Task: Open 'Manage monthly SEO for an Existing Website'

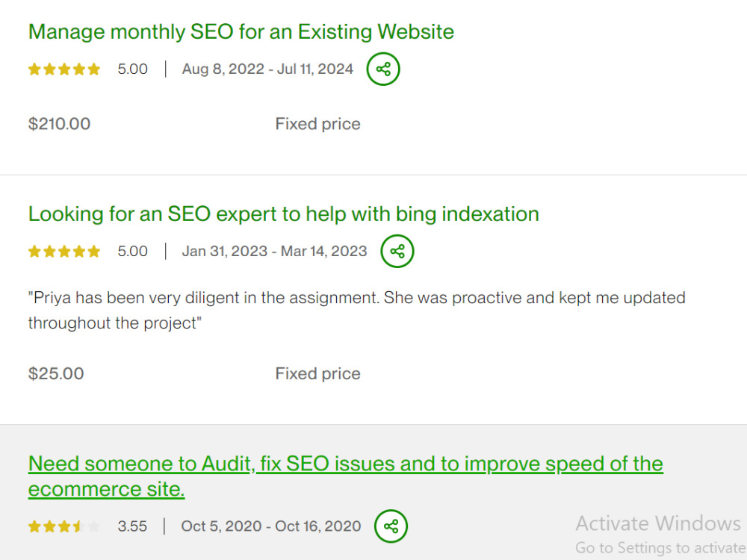Action: click(x=241, y=32)
